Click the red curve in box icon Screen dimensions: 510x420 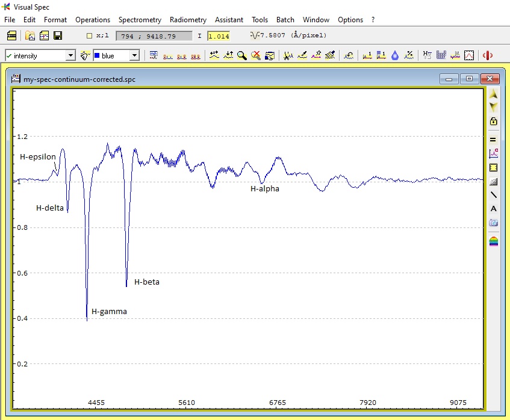469,55
